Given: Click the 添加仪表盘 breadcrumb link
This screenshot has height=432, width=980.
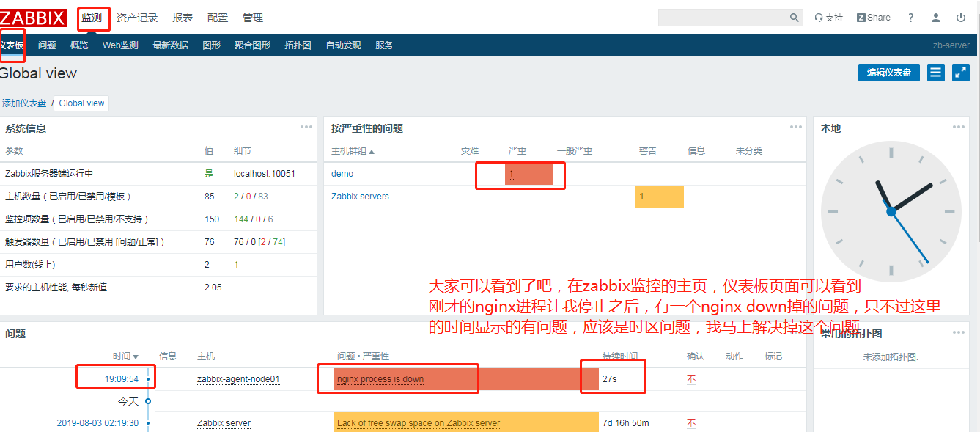Looking at the screenshot, I should point(23,103).
